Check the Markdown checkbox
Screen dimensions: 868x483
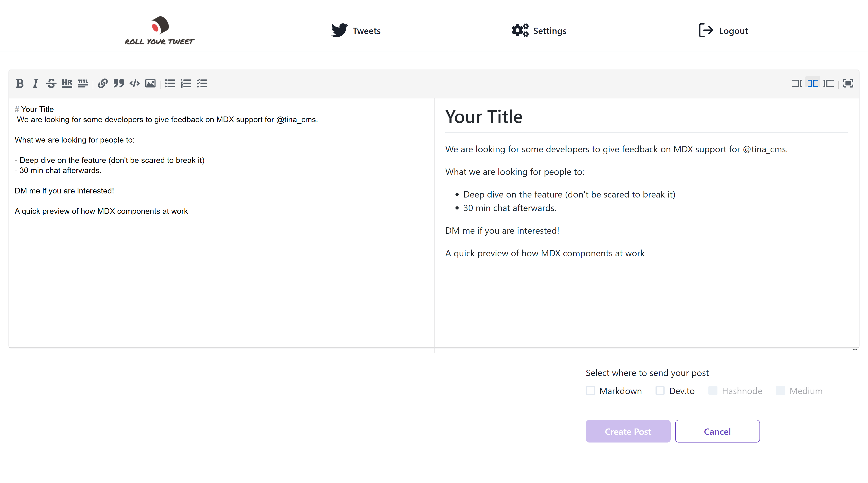[590, 390]
